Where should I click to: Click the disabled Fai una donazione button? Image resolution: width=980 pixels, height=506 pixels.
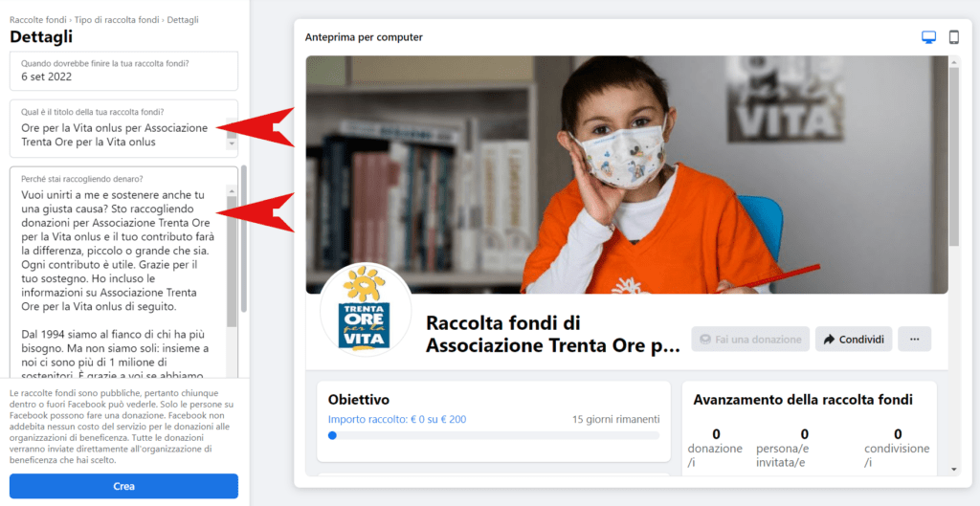click(x=750, y=340)
